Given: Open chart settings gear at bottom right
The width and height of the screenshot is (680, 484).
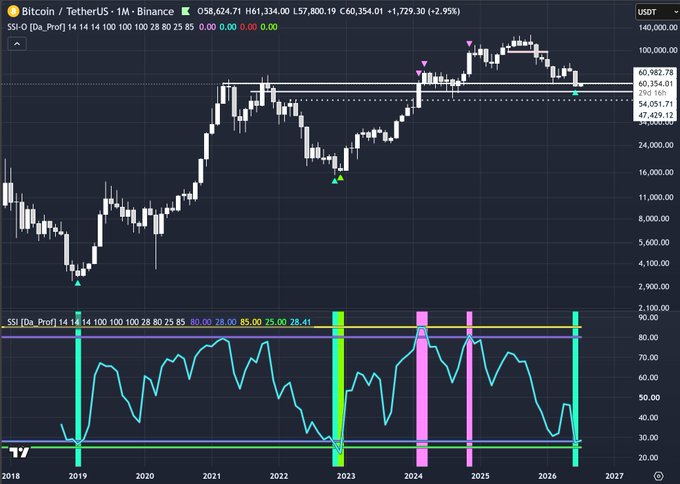Looking at the screenshot, I should pyautogui.click(x=658, y=476).
